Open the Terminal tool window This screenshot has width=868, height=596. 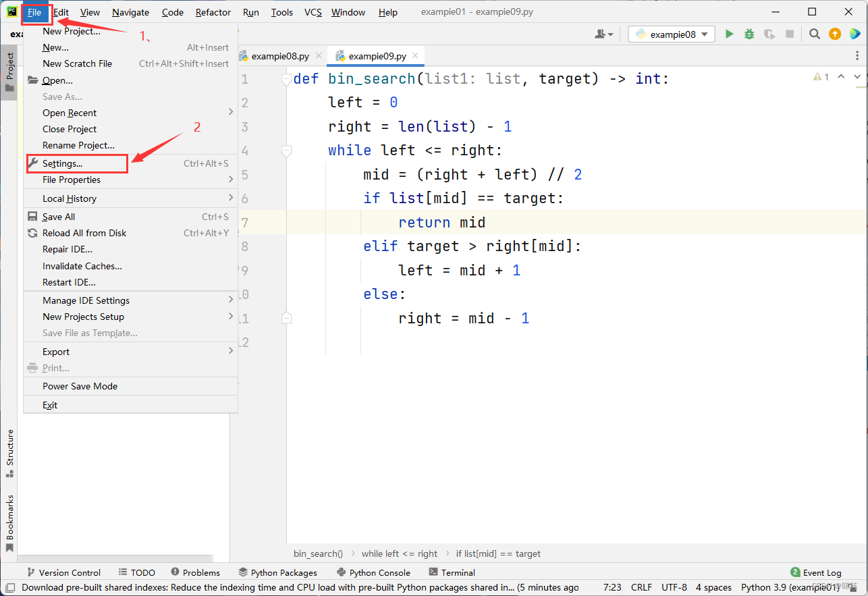tap(452, 572)
